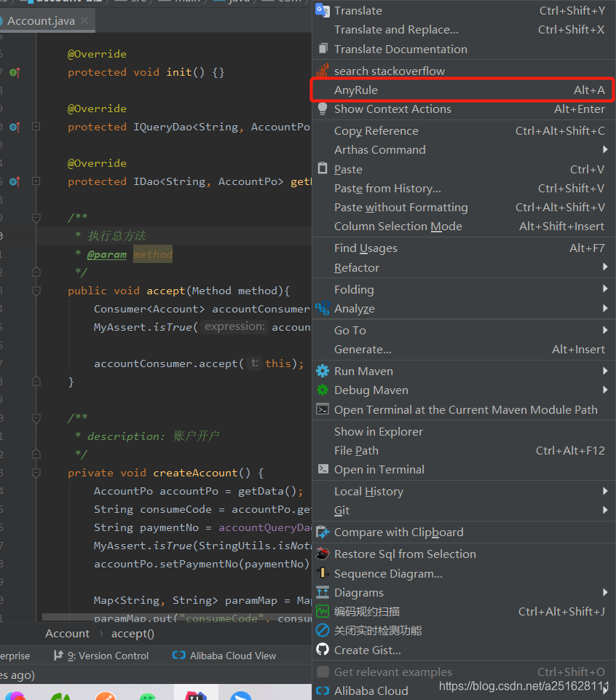616x700 pixels.
Task: Click the createAccount method name
Action: [195, 473]
